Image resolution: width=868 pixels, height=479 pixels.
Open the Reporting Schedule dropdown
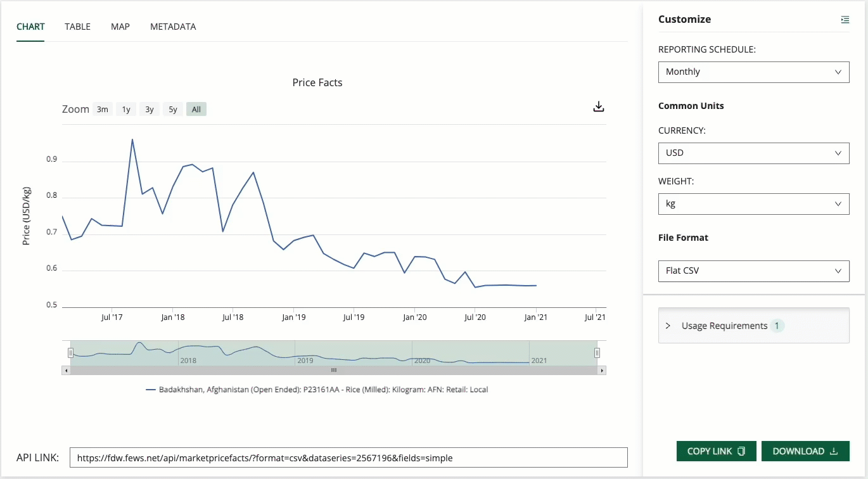pos(753,72)
